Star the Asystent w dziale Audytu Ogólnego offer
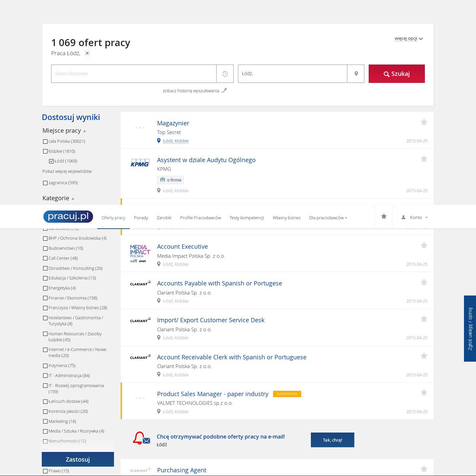The image size is (476, 476). point(424,159)
